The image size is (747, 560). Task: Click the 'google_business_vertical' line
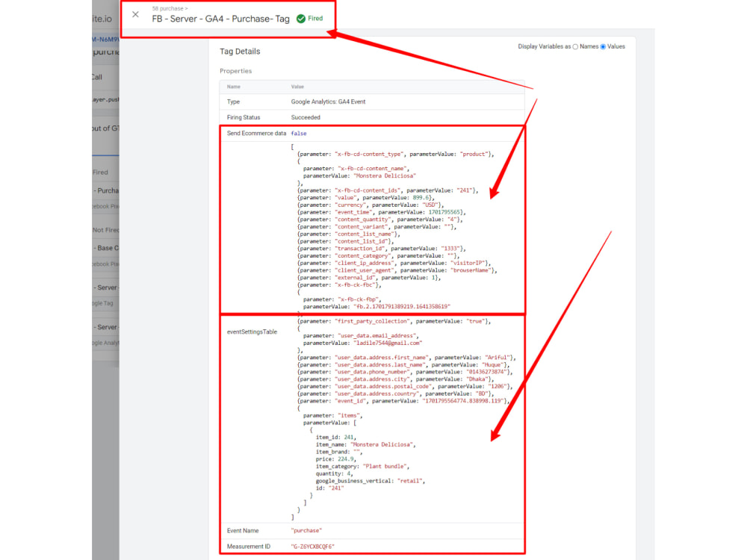pos(371,481)
